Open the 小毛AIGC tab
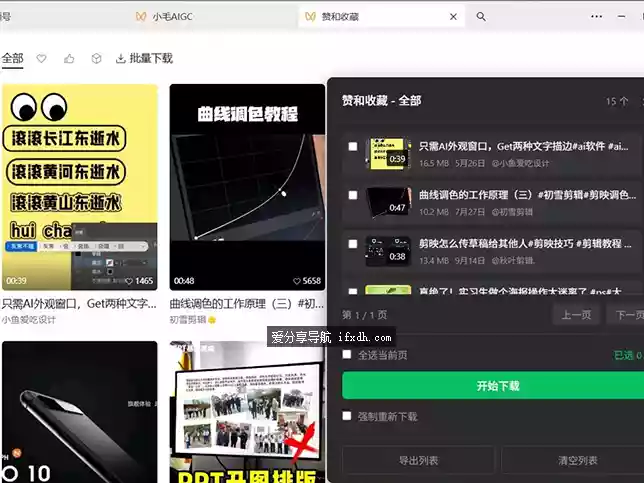This screenshot has width=644, height=483. (164, 17)
